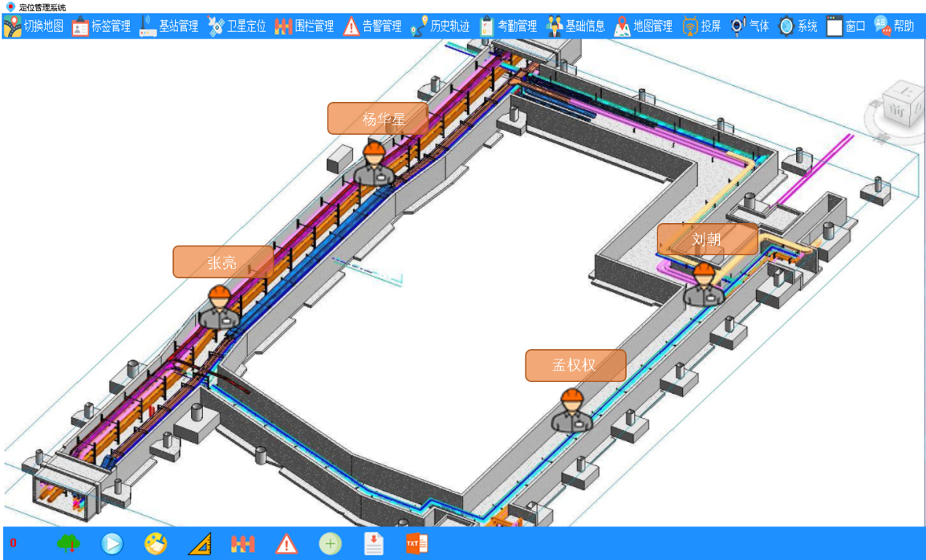926x560 pixels.
Task: Open the 标签管理 menu
Action: [x=101, y=27]
